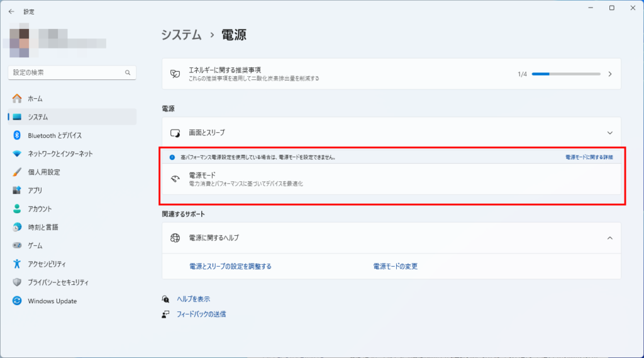Click the Windows Update sync icon
Screen dimensions: 644x358
point(17,301)
